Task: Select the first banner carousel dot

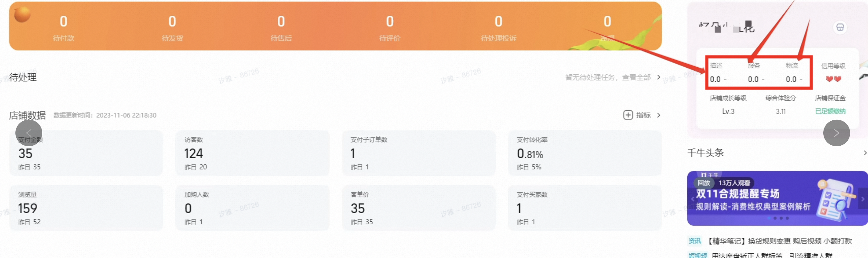Action: 769,218
